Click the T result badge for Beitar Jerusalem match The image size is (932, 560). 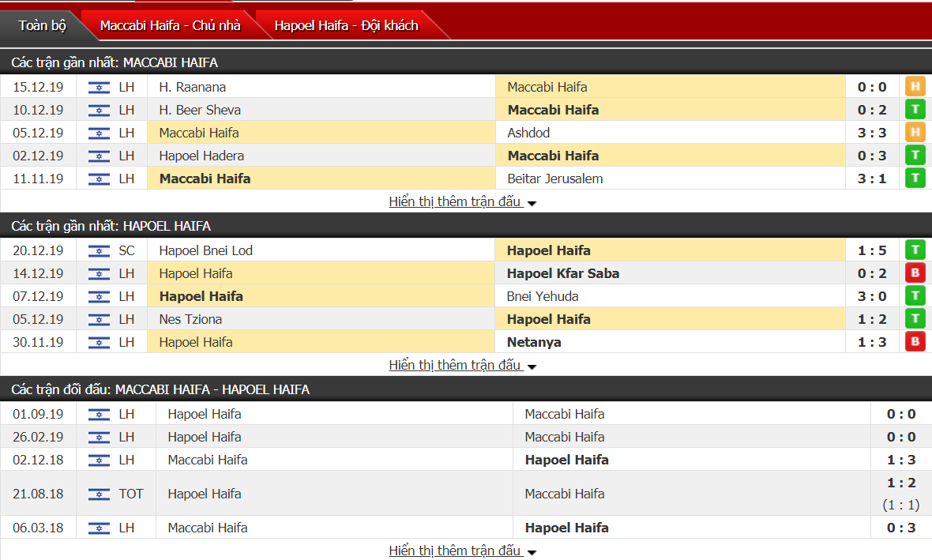click(x=915, y=179)
